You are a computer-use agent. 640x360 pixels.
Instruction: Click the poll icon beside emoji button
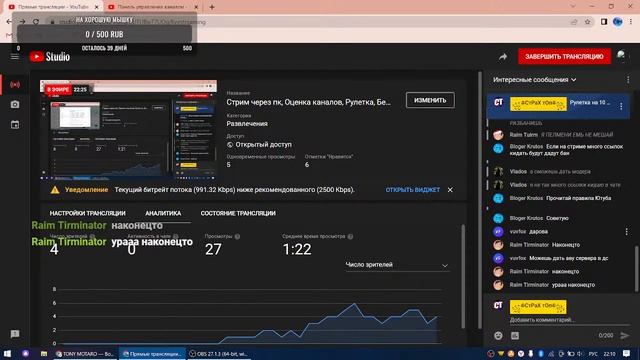click(515, 336)
